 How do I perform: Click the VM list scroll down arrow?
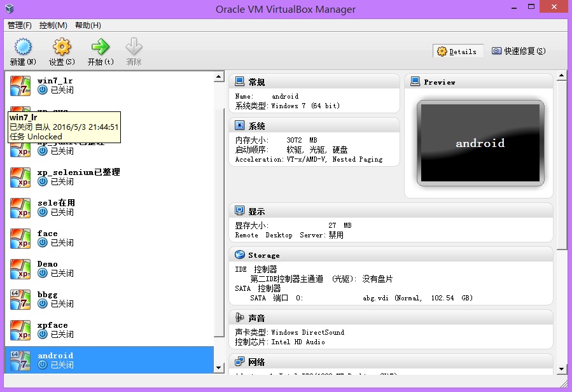pyautogui.click(x=218, y=368)
